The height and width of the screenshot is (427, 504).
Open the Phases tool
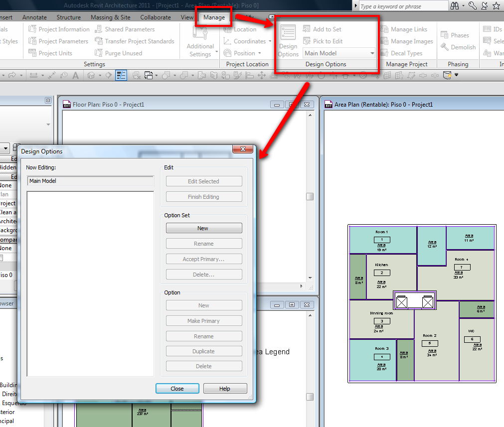pyautogui.click(x=455, y=35)
